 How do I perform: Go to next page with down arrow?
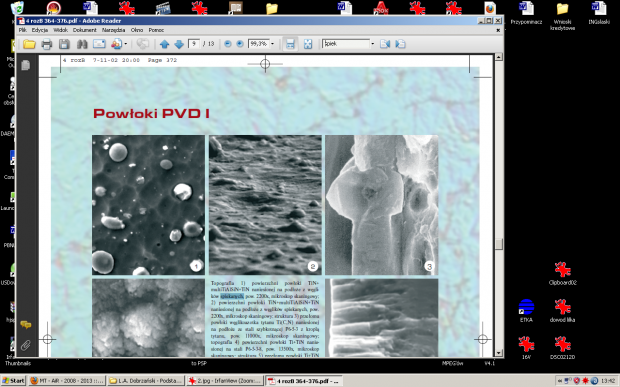[179, 44]
